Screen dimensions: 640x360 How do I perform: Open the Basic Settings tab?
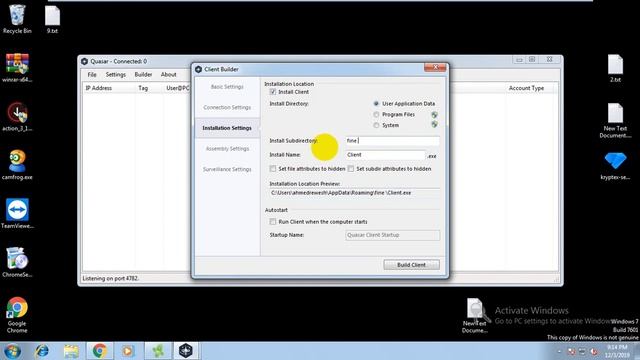click(x=227, y=87)
